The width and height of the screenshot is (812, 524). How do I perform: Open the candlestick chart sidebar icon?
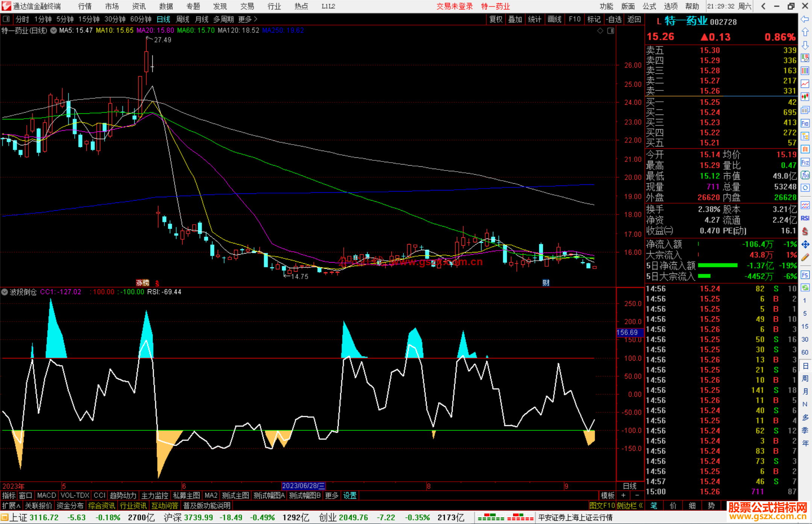(805, 97)
